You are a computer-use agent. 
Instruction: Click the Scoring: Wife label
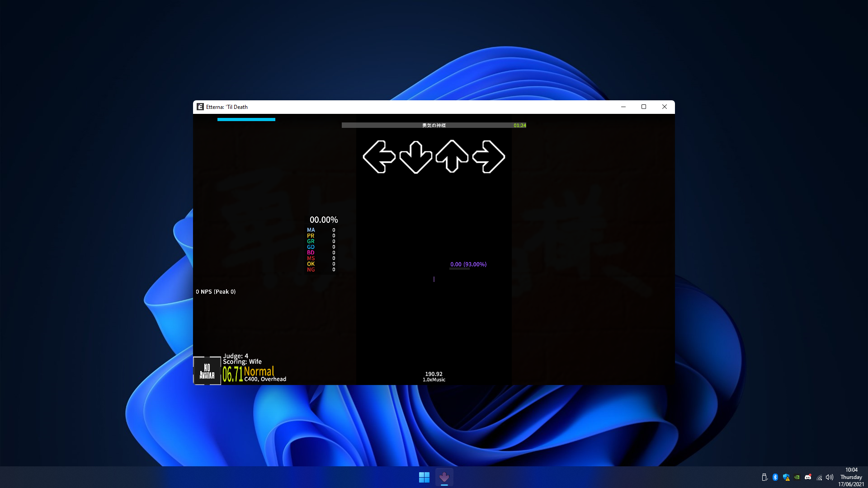pyautogui.click(x=242, y=361)
